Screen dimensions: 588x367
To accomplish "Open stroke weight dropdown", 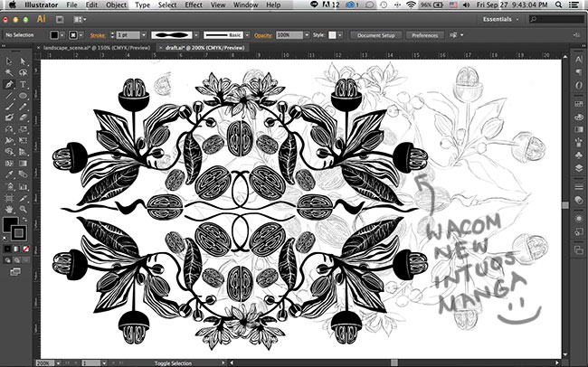I will tap(144, 35).
